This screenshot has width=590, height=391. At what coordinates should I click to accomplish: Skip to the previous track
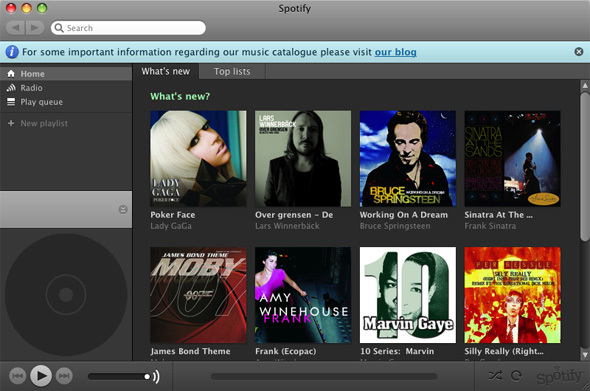(17, 376)
